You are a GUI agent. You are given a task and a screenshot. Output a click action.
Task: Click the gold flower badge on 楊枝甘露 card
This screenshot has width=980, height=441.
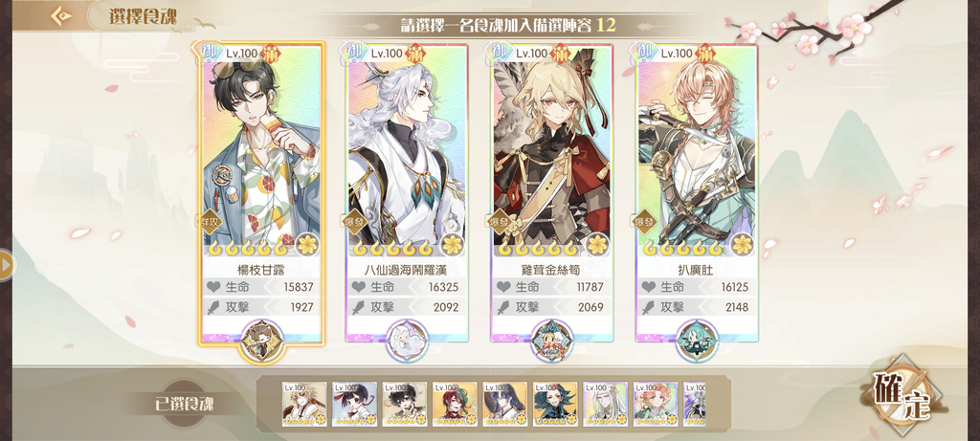(307, 244)
